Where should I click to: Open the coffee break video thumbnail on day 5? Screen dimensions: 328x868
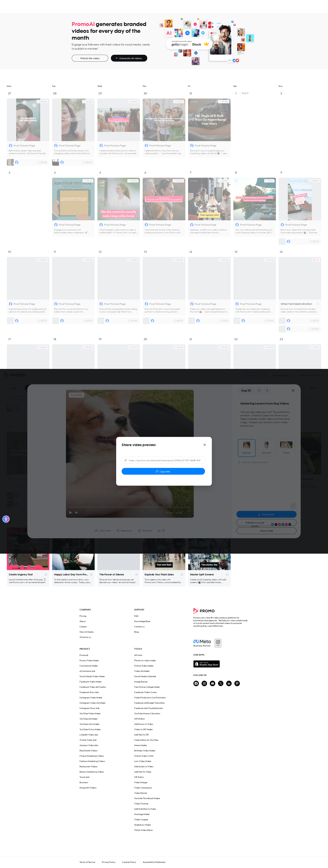click(x=118, y=199)
